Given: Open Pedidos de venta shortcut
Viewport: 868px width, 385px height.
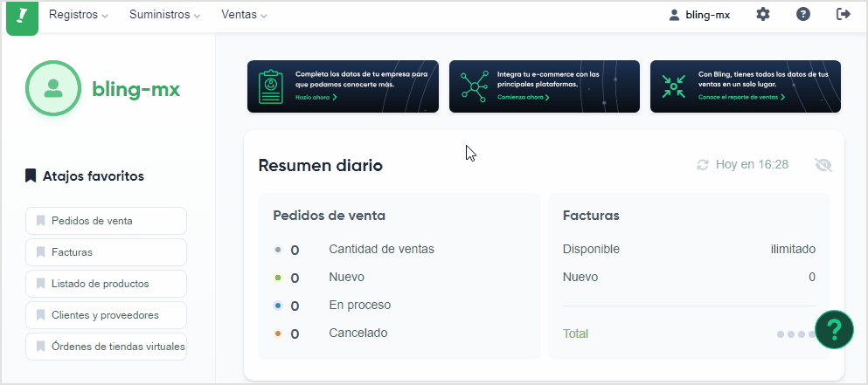Looking at the screenshot, I should click(107, 221).
